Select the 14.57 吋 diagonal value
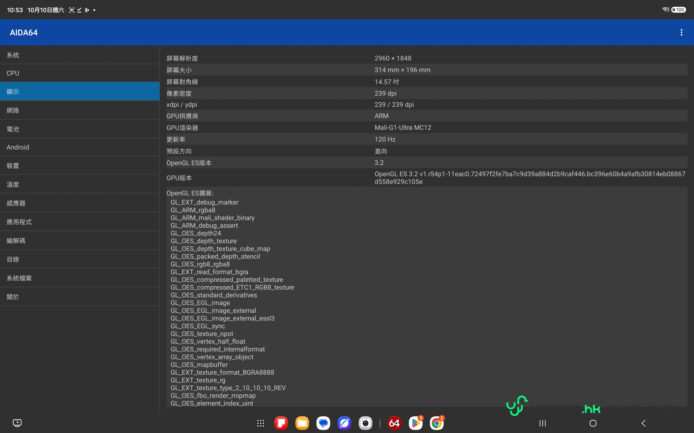Viewport: 694px width, 433px height. click(x=386, y=82)
